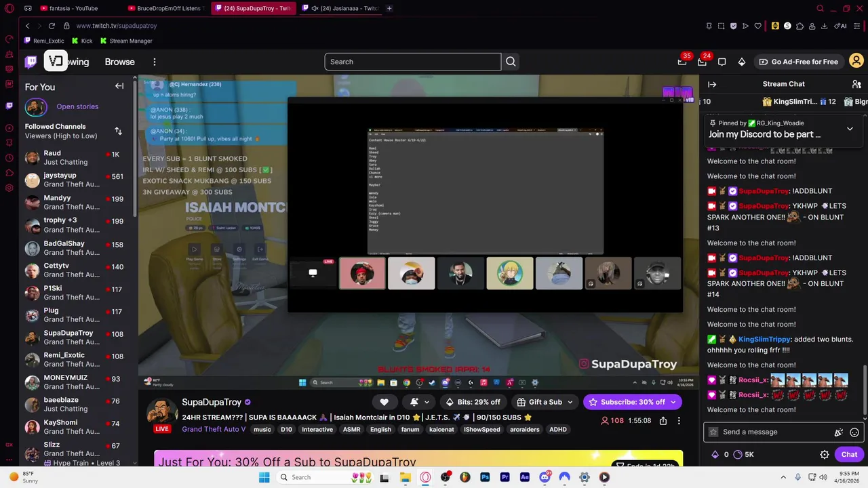868x488 pixels.
Task: Open the Stream Manager bookmark
Action: click(x=126, y=41)
